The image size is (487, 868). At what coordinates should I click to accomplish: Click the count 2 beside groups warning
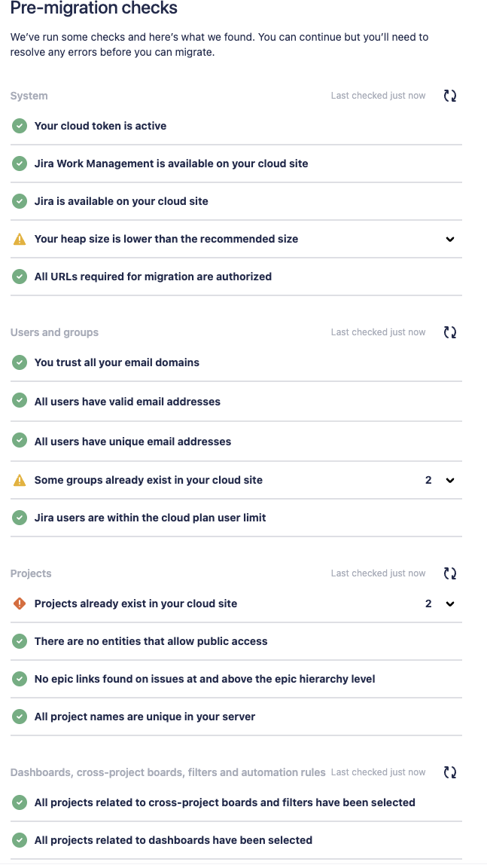tap(428, 480)
